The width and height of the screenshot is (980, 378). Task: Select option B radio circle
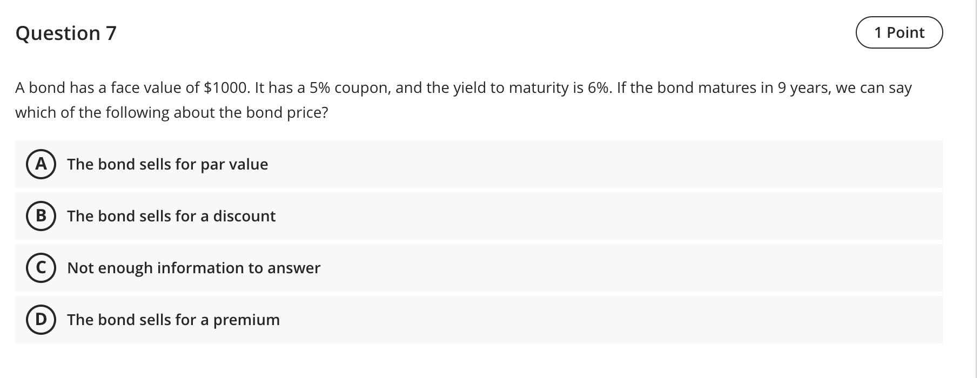[41, 216]
